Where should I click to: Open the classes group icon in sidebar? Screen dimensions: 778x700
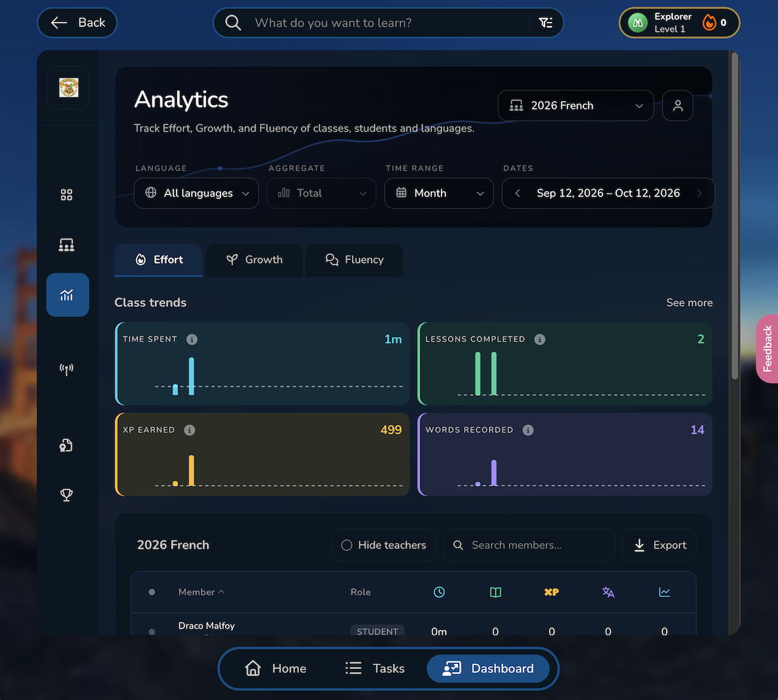coord(67,245)
